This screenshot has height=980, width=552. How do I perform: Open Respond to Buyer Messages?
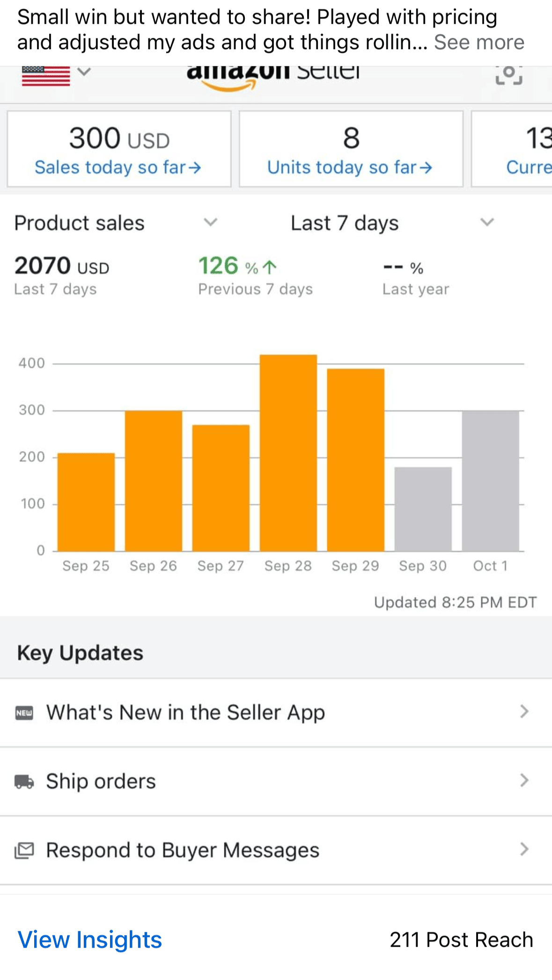pos(183,850)
